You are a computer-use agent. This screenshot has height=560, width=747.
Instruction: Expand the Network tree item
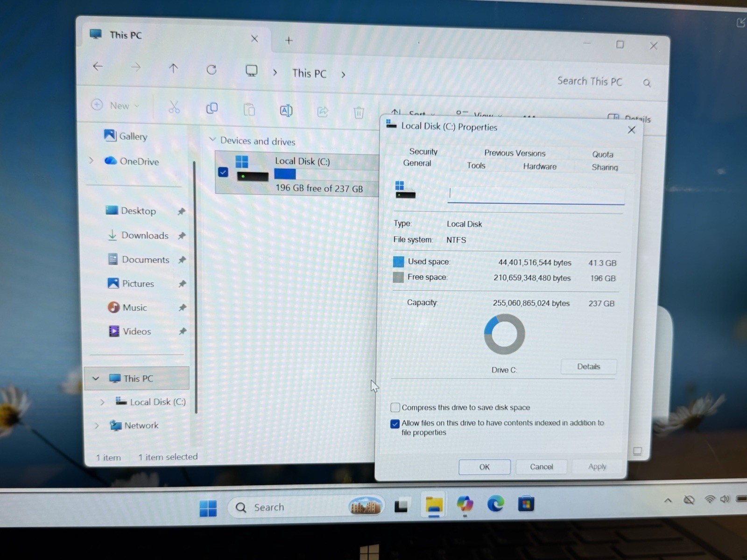tap(97, 426)
